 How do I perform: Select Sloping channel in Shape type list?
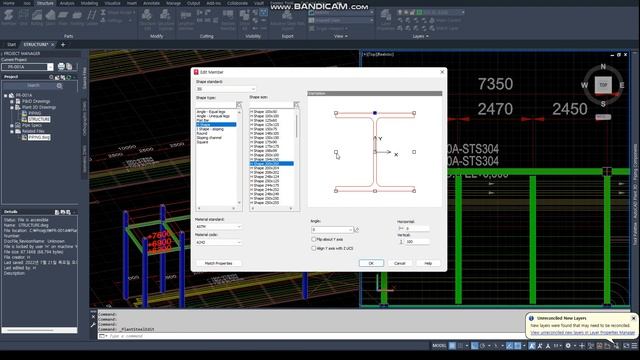209,138
